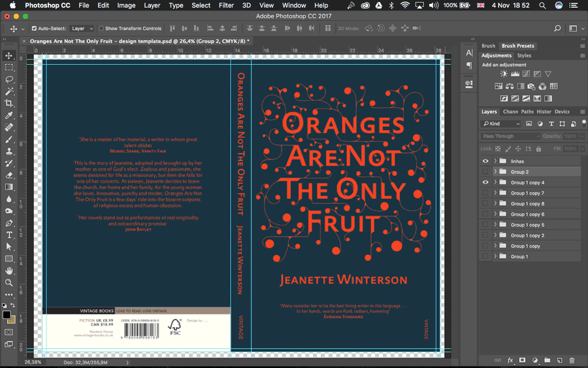The width and height of the screenshot is (588, 368).
Task: Select the Clone Stamp tool
Action: 9,152
